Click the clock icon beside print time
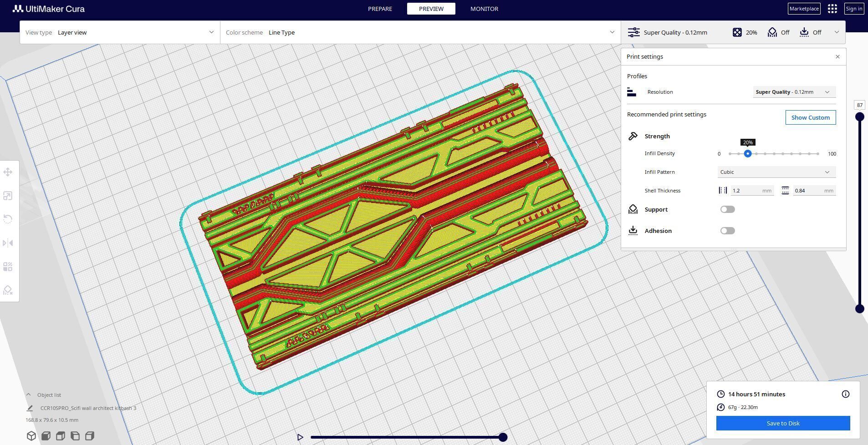868x445 pixels. point(720,394)
